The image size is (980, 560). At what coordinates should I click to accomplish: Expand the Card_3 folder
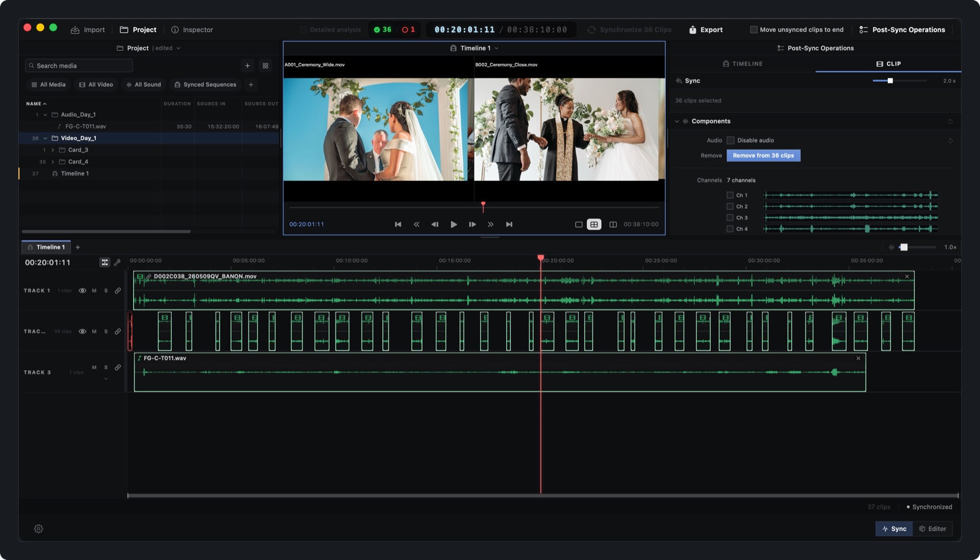click(x=52, y=150)
